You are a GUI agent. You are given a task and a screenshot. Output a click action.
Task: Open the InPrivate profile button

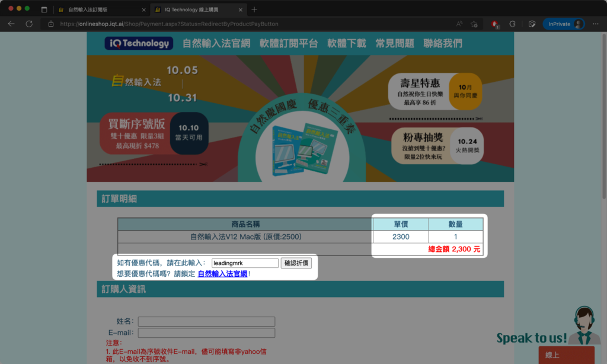click(x=564, y=24)
